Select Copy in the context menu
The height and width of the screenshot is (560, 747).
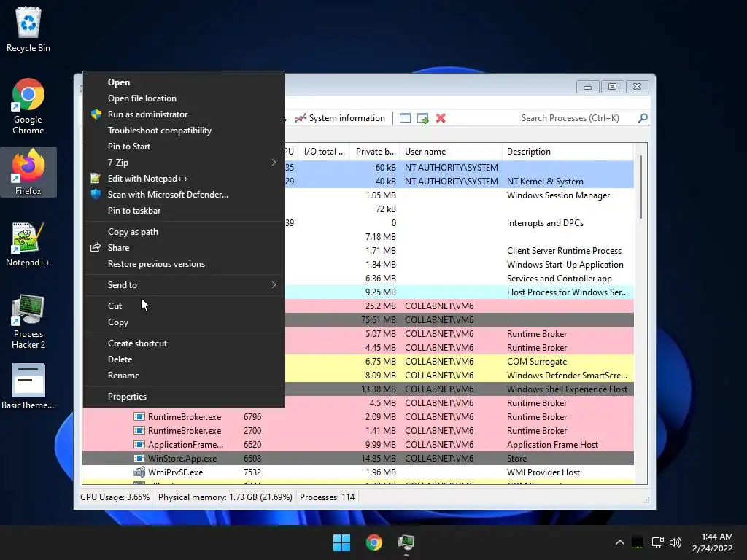184,322
